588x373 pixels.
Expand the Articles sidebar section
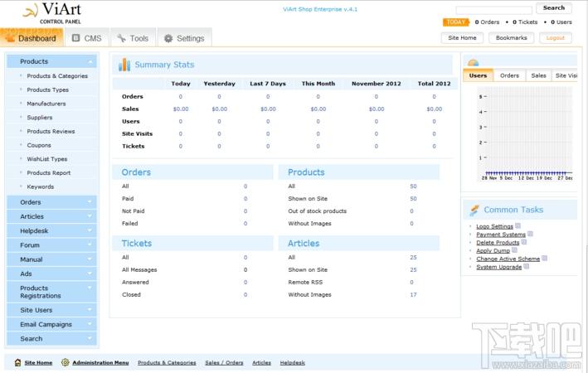(51, 216)
